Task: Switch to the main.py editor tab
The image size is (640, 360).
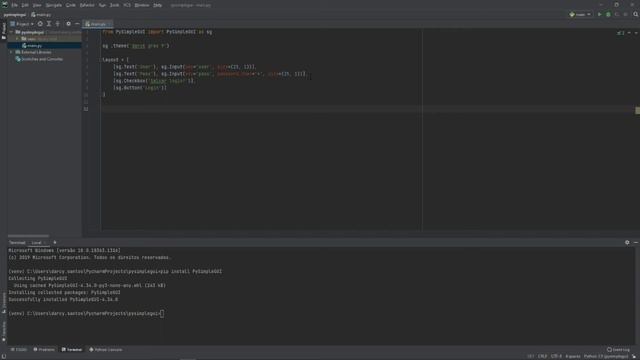Action: point(97,24)
